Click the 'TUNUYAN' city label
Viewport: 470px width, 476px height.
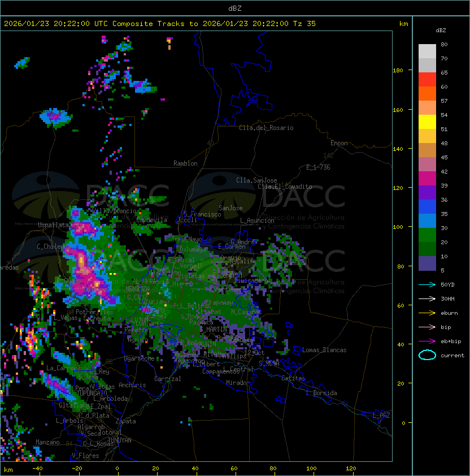pyautogui.click(x=120, y=440)
